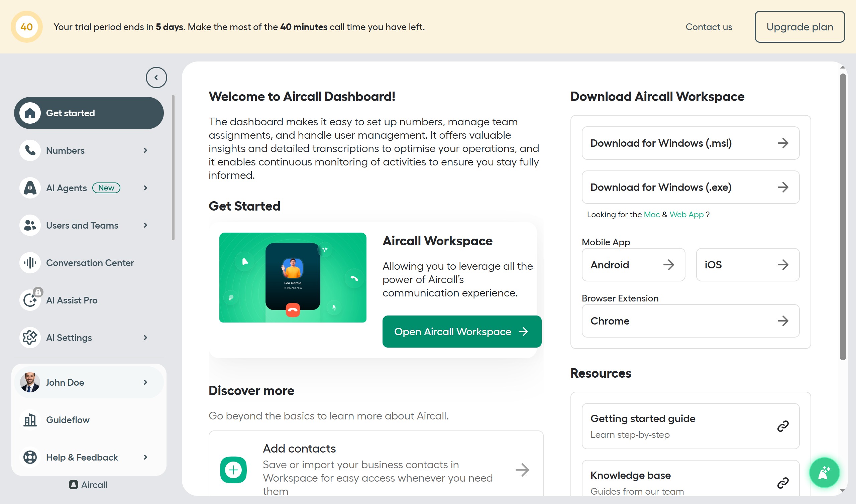Expand the AI Agents menu chevron
The height and width of the screenshot is (504, 856).
tap(145, 188)
